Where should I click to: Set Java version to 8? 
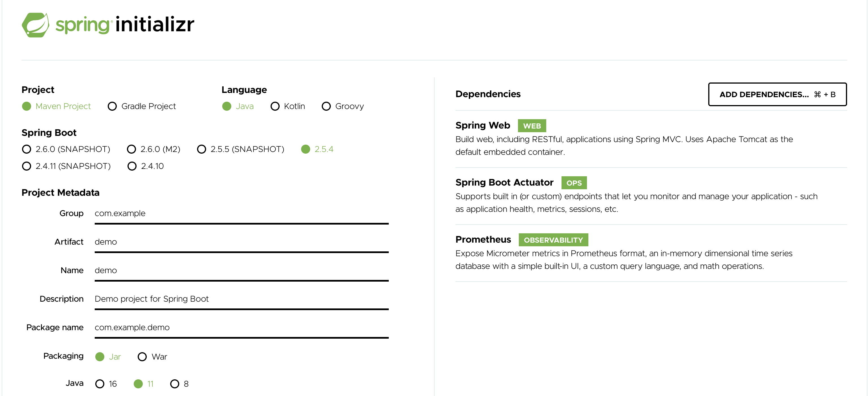[x=179, y=384]
